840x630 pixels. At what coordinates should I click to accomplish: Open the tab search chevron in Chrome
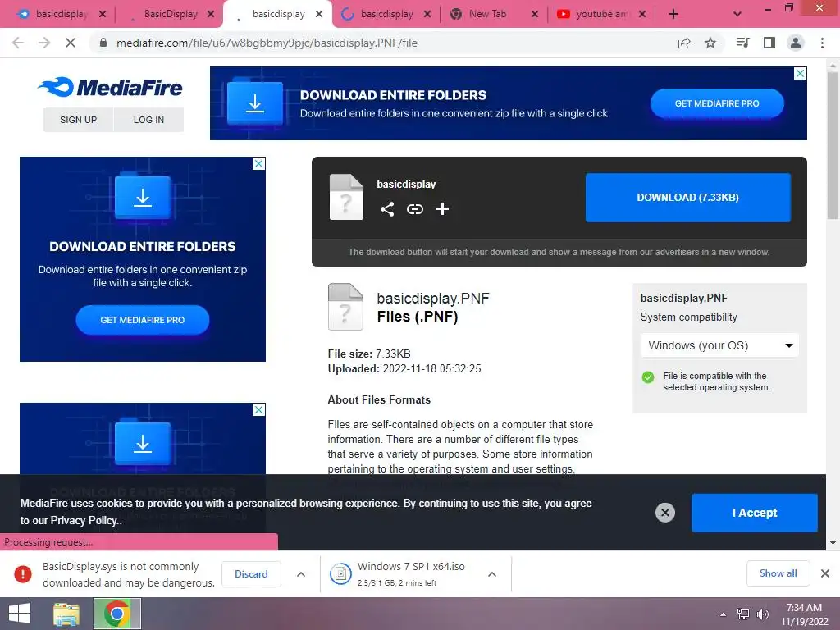pyautogui.click(x=737, y=14)
